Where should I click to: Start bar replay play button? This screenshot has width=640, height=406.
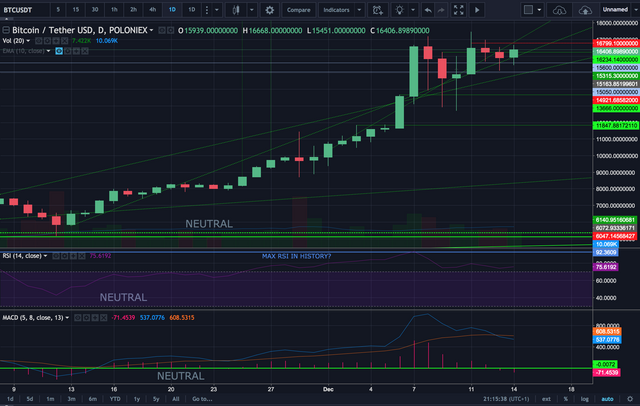click(x=477, y=10)
